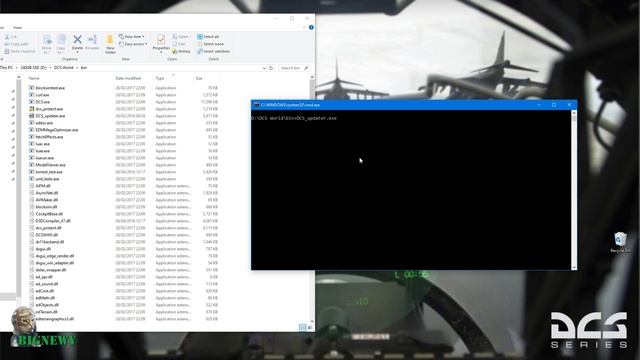Sort by the Size column header
The image size is (640, 360).
(199, 78)
